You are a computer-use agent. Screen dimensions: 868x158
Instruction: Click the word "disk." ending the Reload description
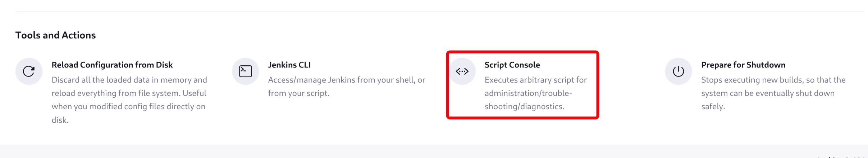click(60, 120)
